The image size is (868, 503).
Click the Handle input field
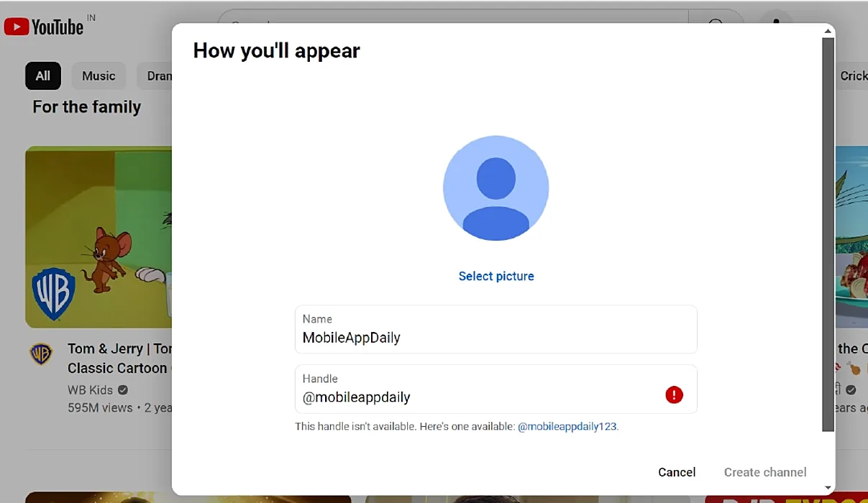coord(496,389)
